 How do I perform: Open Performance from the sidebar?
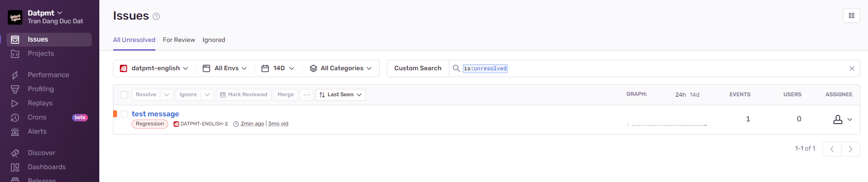click(49, 75)
